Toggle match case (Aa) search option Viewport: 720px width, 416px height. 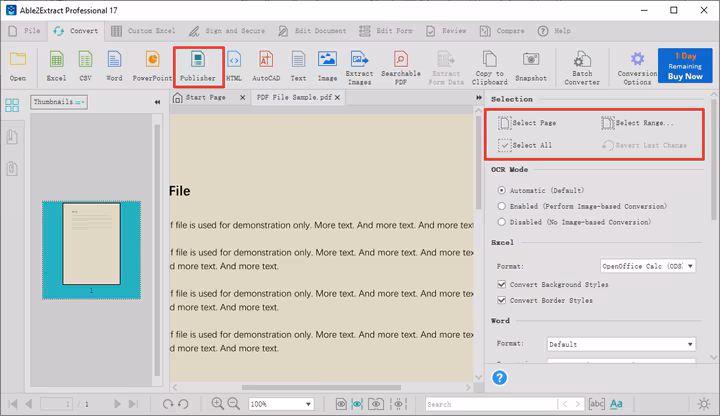pyautogui.click(x=616, y=404)
